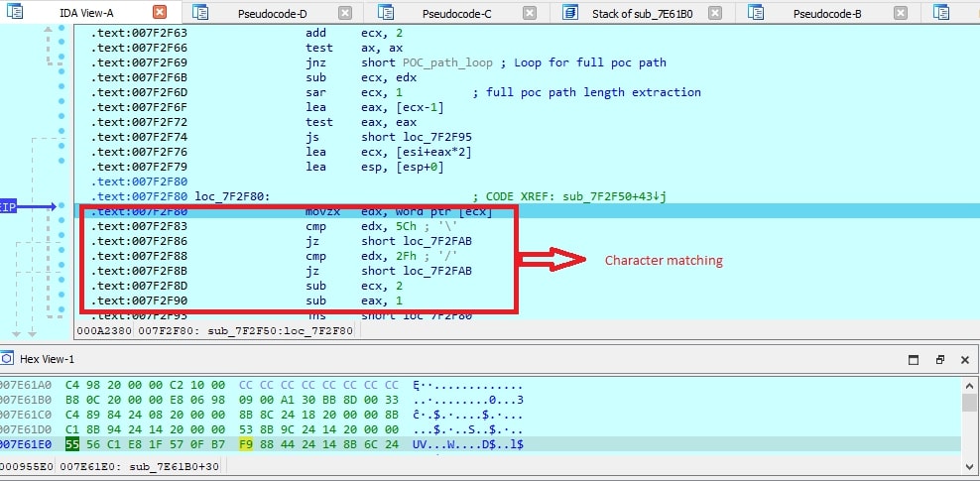The image size is (980, 481).
Task: Maximize the Hex View-1 panel
Action: [x=914, y=359]
